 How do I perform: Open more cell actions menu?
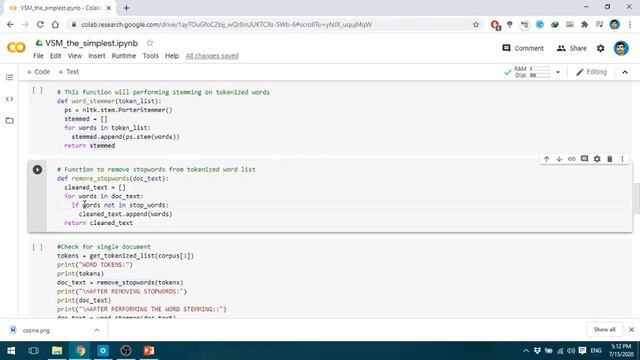coord(622,159)
